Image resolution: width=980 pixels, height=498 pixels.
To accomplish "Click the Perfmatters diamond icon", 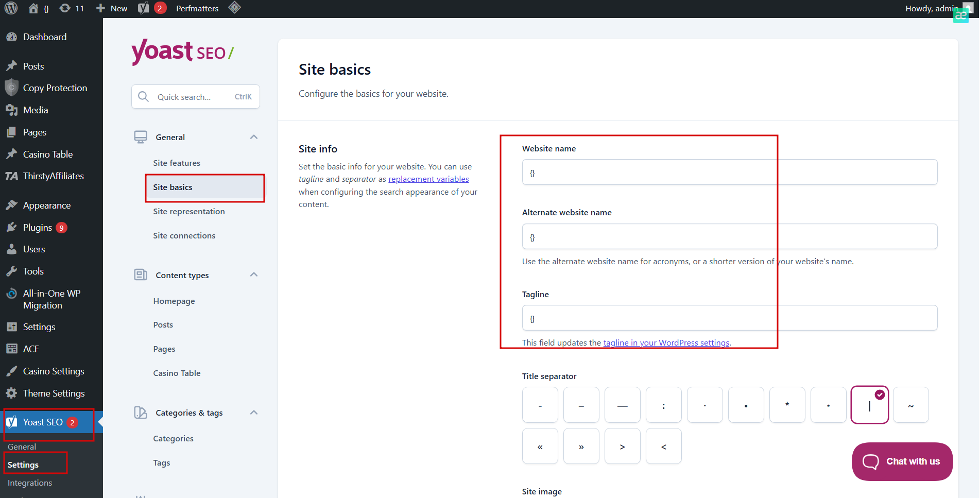I will (x=235, y=8).
